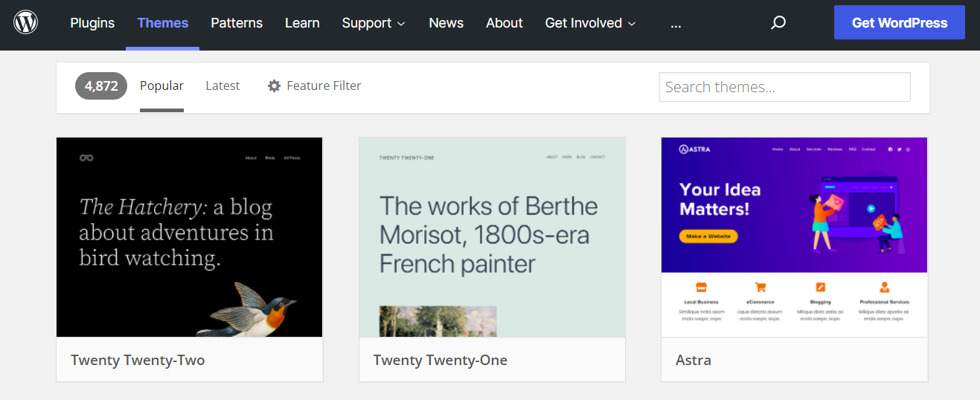Open the Twenty Twenty-One theme preview
Image resolution: width=980 pixels, height=400 pixels.
492,237
